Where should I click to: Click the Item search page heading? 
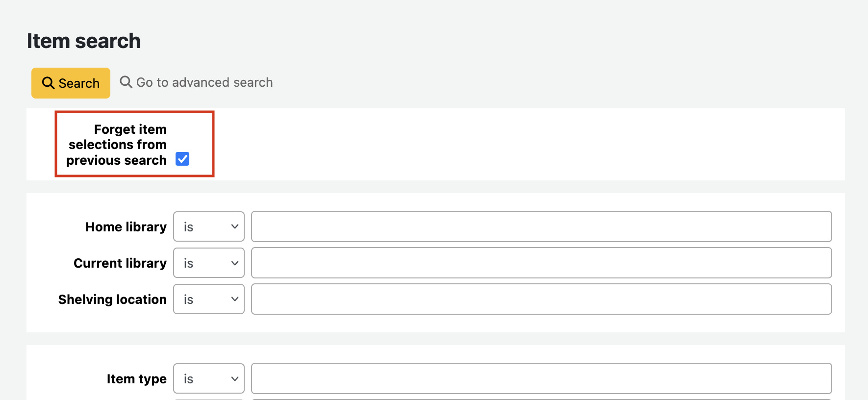[84, 41]
